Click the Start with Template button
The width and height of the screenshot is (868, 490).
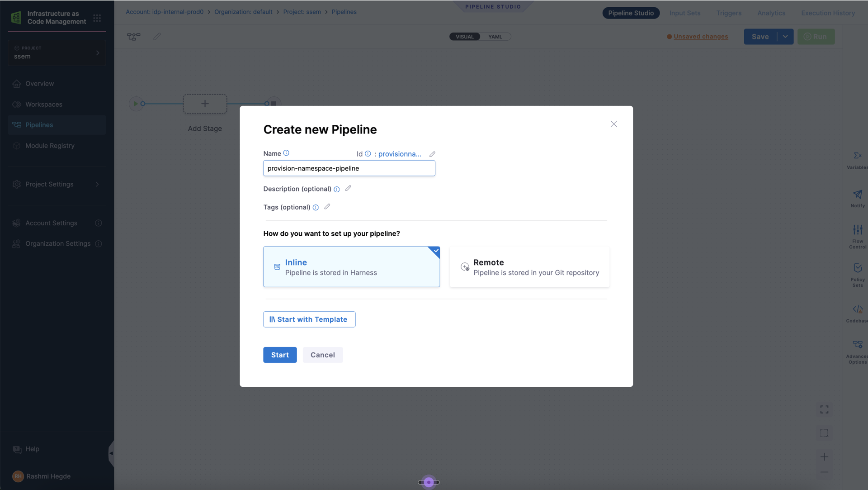pyautogui.click(x=309, y=319)
